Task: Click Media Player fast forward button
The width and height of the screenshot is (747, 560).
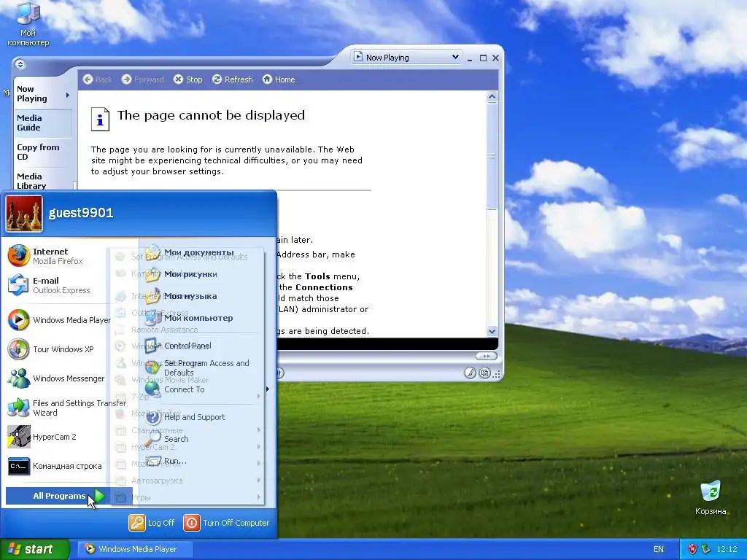Action: pyautogui.click(x=486, y=356)
